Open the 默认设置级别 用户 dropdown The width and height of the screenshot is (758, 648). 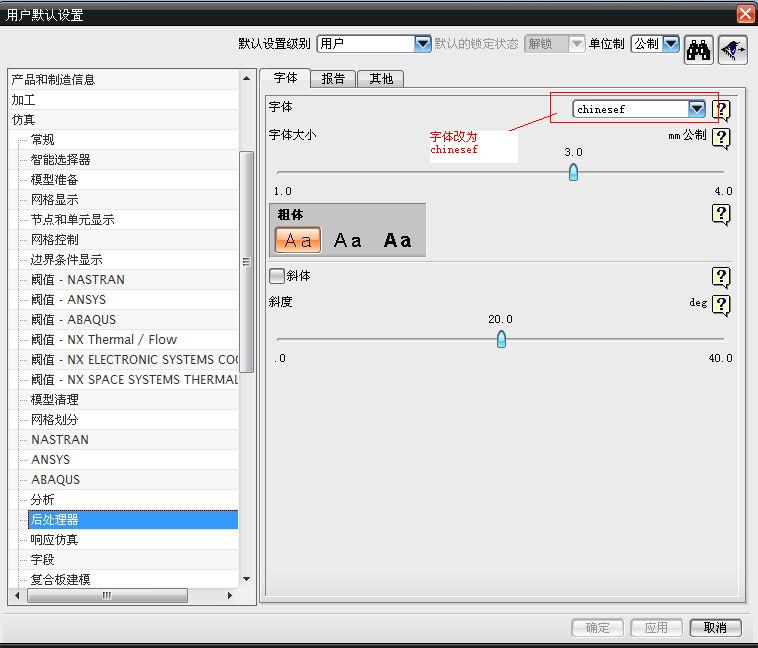pos(422,44)
